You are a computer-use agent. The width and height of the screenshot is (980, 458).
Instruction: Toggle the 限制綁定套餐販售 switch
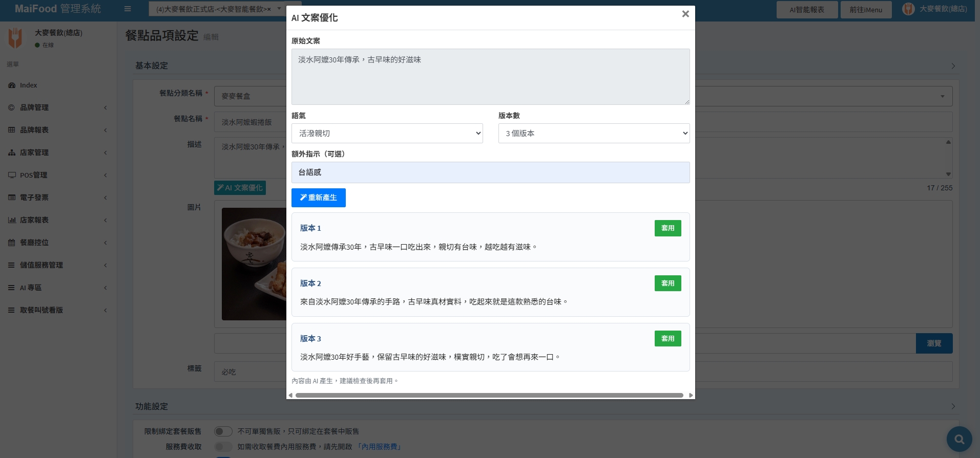pos(223,431)
